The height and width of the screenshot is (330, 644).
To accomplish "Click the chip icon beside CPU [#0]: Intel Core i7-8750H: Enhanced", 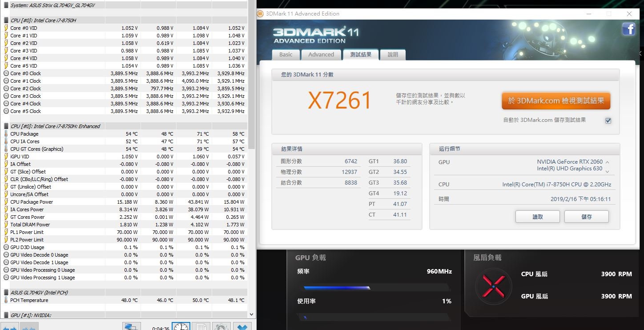I will 6,126.
